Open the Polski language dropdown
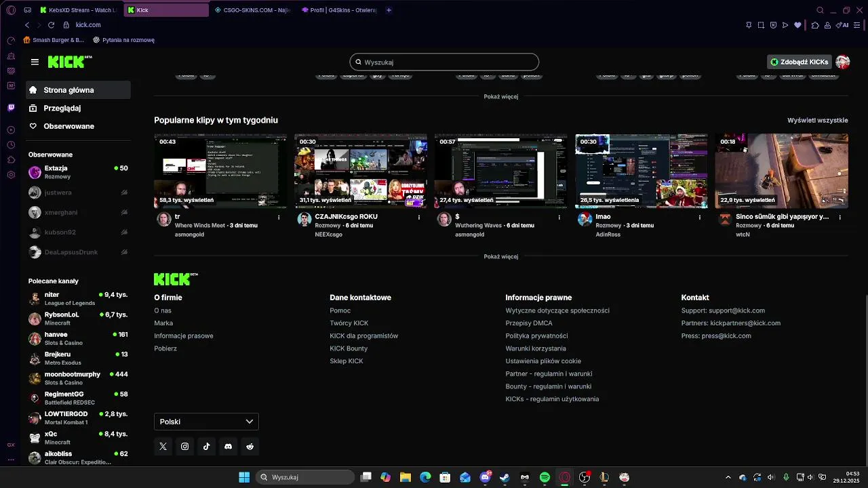This screenshot has height=488, width=868. tap(206, 422)
